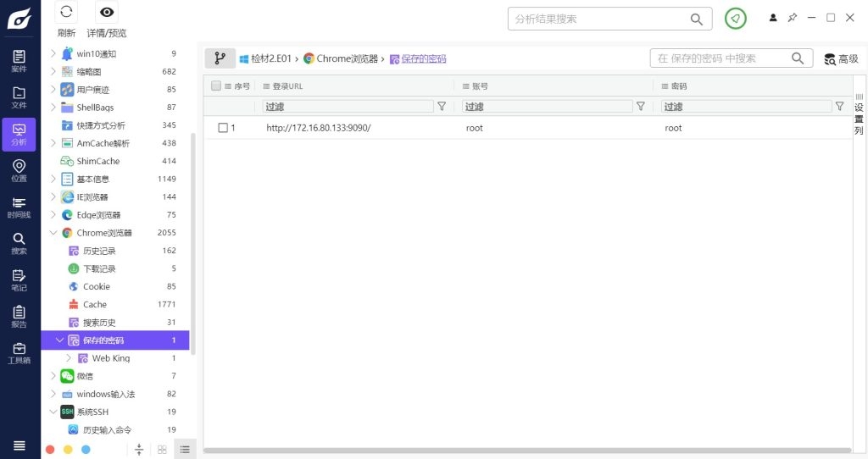Open the 报告 report sidebar icon
The height and width of the screenshot is (459, 868).
(19, 316)
